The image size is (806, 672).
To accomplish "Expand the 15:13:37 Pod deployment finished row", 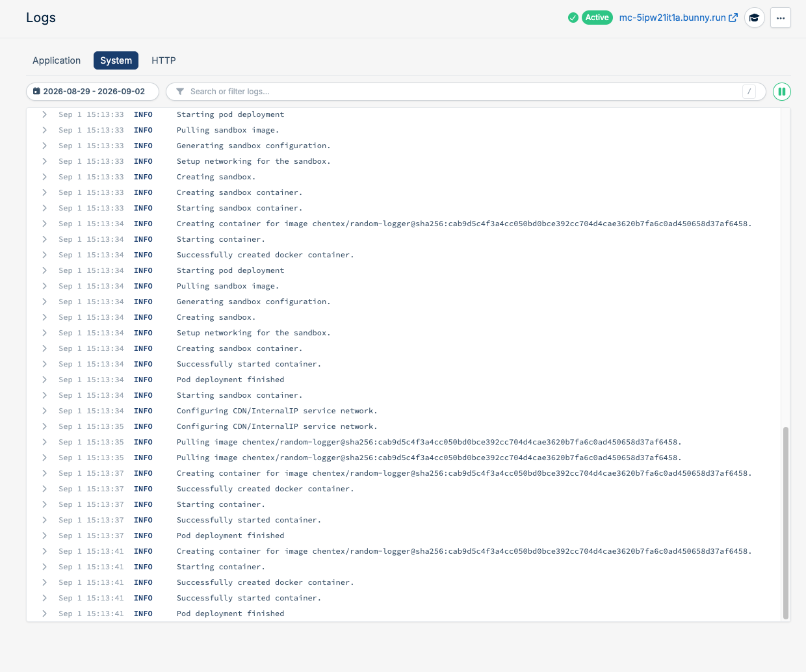I will pyautogui.click(x=44, y=536).
